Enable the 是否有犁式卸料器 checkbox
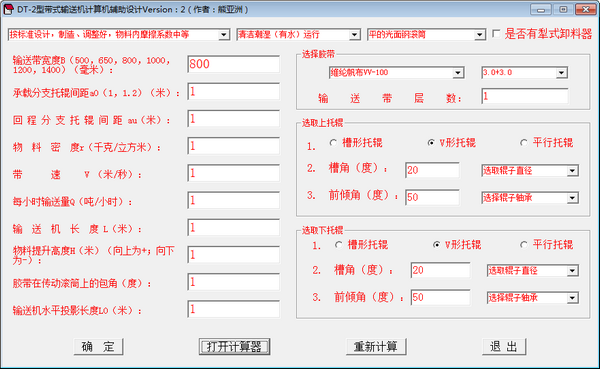This screenshot has height=369, width=600. tap(496, 34)
